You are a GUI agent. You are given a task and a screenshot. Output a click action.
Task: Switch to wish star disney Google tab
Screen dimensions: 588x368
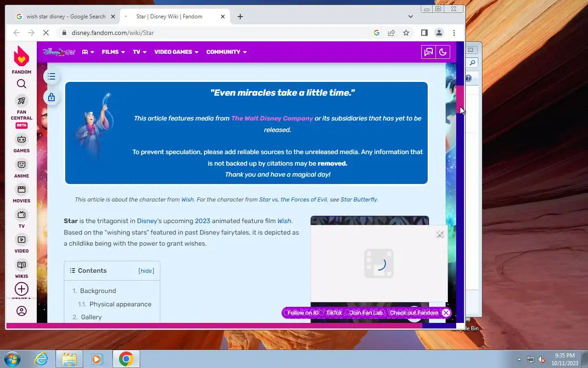pyautogui.click(x=66, y=17)
